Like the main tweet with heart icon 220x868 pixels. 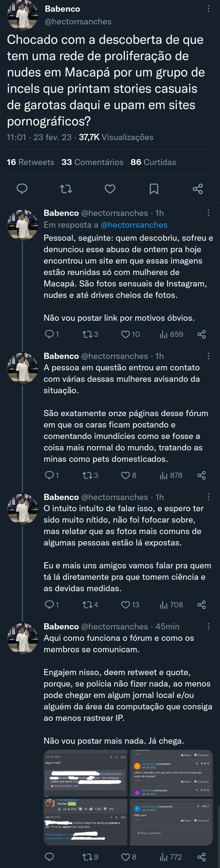110,189
